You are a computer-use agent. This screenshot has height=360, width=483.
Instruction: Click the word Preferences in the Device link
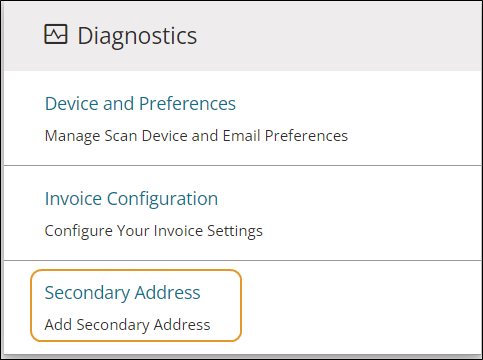coord(187,103)
